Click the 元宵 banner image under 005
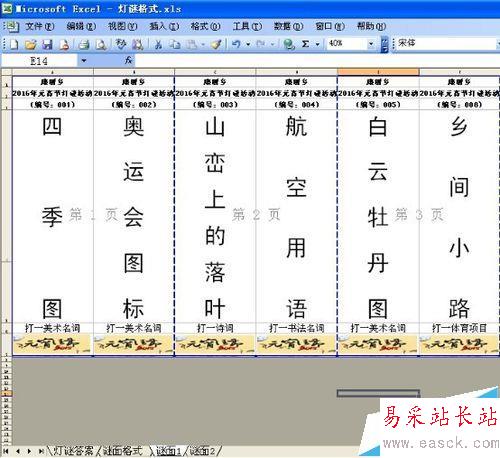The image size is (500, 458). (378, 344)
